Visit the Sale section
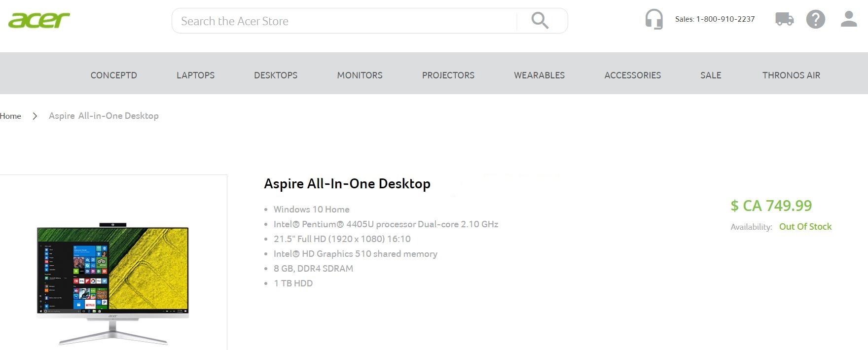The height and width of the screenshot is (350, 868). click(x=711, y=75)
